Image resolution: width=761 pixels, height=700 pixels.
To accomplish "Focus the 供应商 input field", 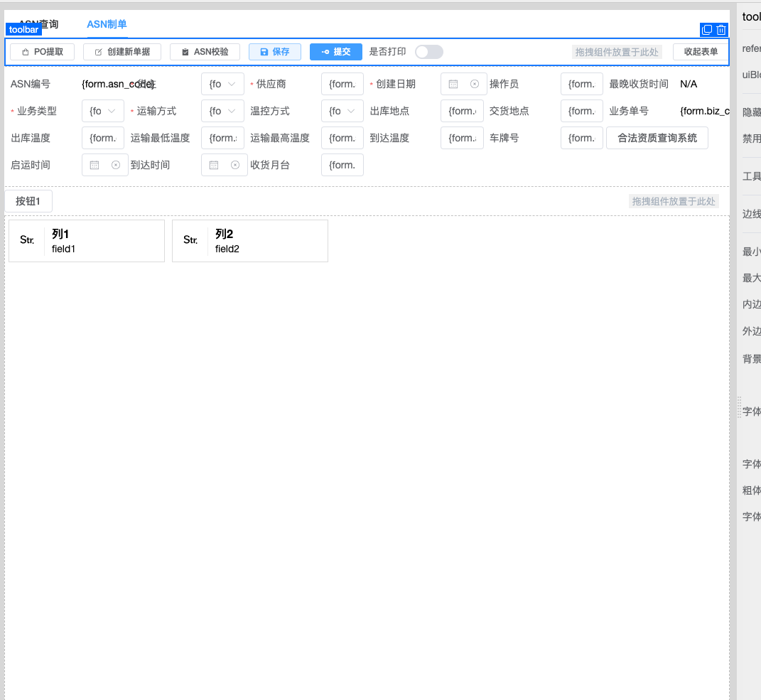I will pyautogui.click(x=342, y=84).
